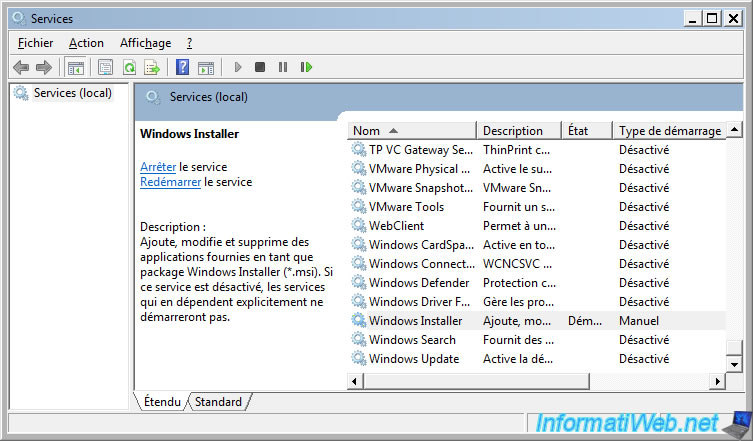Click the Forward arrow toolbar icon
This screenshot has height=441, width=753.
44,67
